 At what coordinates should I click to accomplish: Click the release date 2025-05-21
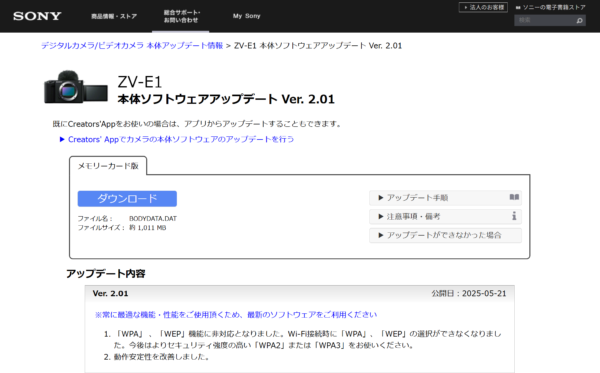tap(484, 293)
